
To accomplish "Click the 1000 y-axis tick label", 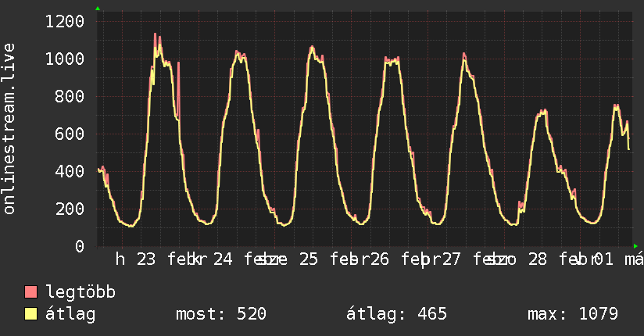I will 65,59.
